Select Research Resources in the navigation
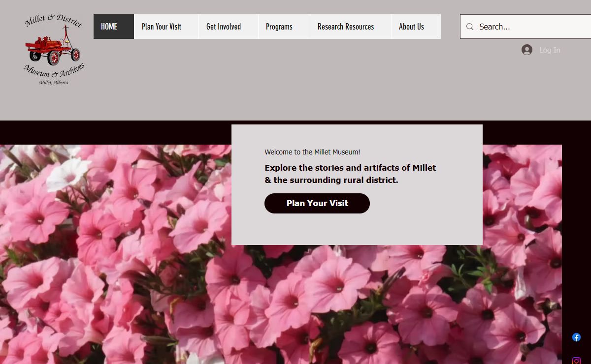 click(351, 27)
